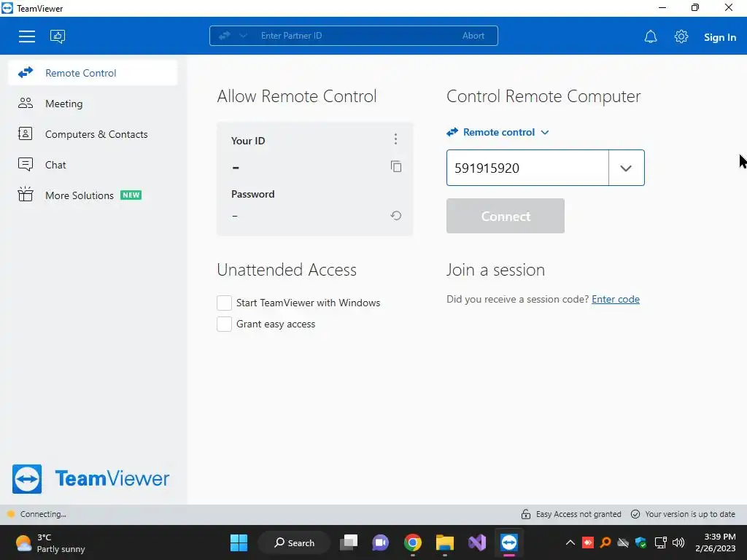Open the settings gear icon
747x560 pixels.
(681, 36)
